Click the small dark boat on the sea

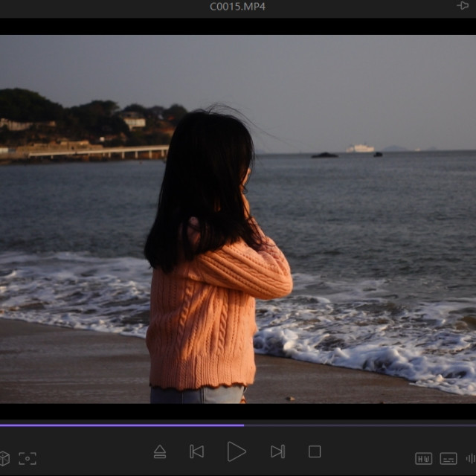pos(324,155)
